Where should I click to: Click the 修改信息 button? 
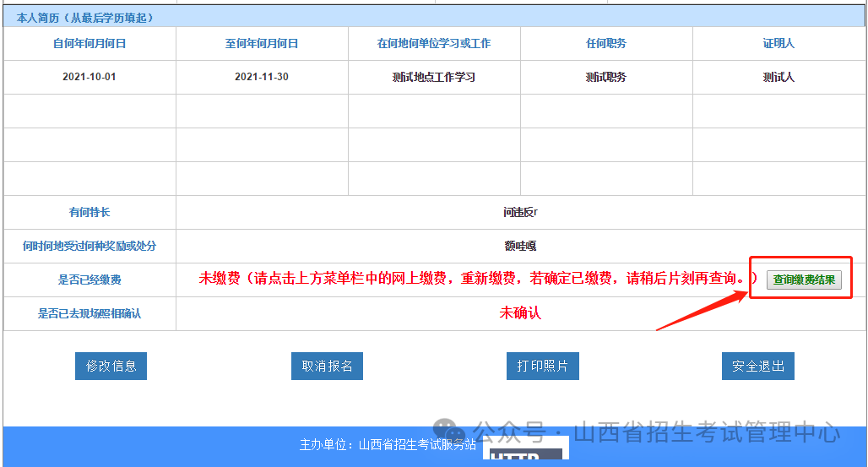(111, 366)
